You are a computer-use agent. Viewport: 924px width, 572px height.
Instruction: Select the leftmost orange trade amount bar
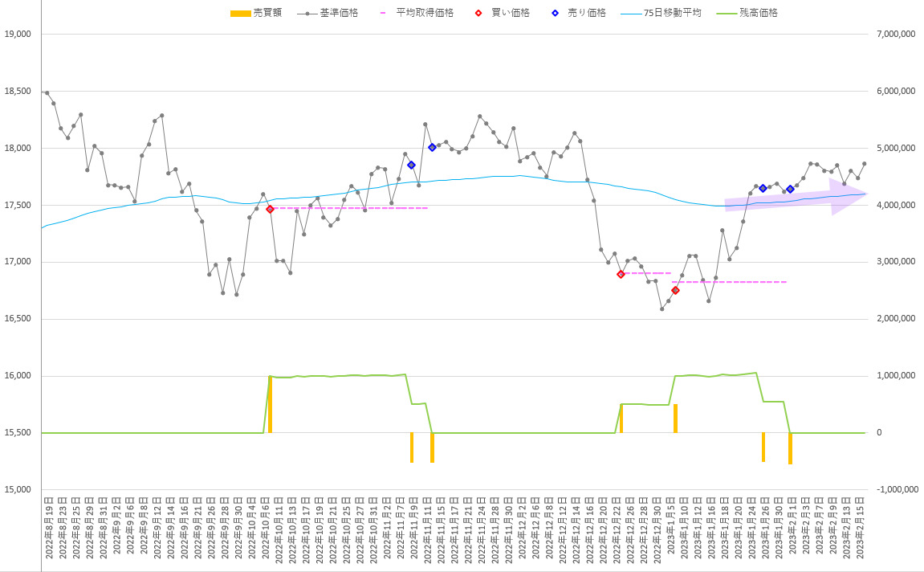pos(270,404)
